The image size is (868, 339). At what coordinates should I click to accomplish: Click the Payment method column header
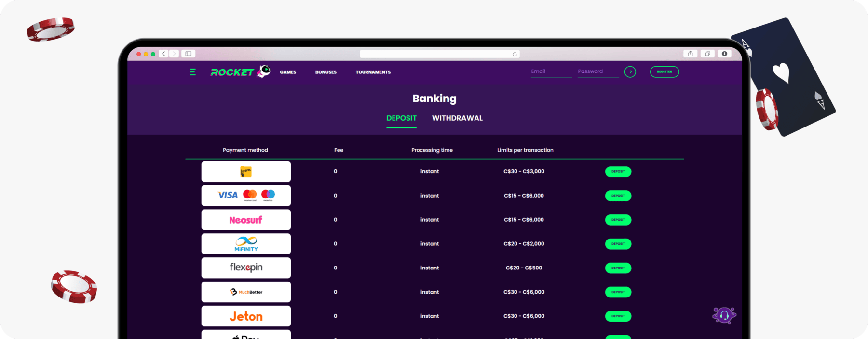pyautogui.click(x=245, y=150)
